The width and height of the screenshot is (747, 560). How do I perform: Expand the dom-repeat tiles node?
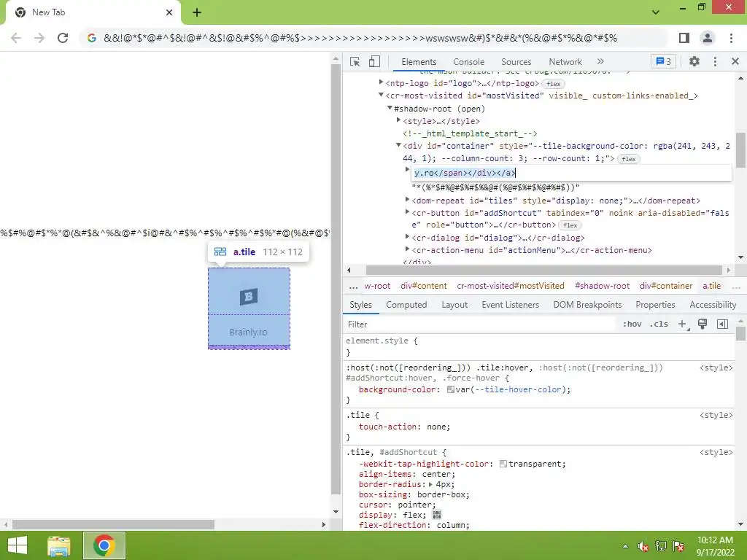point(407,200)
